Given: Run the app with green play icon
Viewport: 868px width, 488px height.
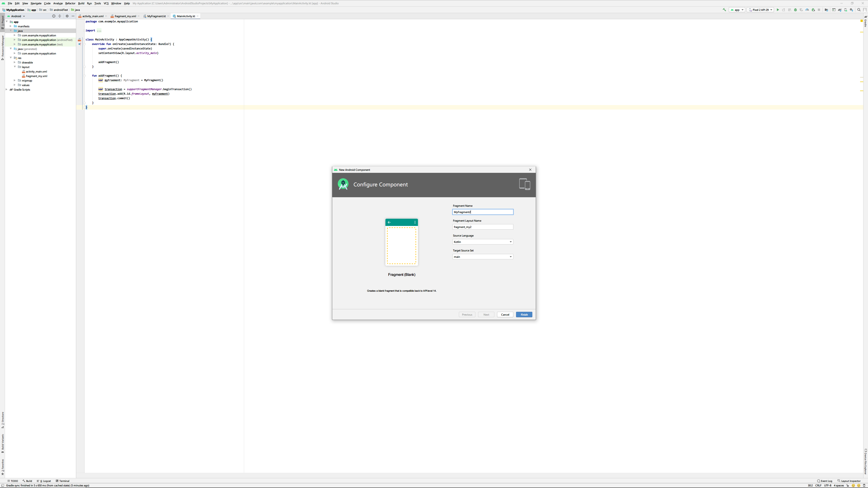Looking at the screenshot, I should pyautogui.click(x=778, y=10).
